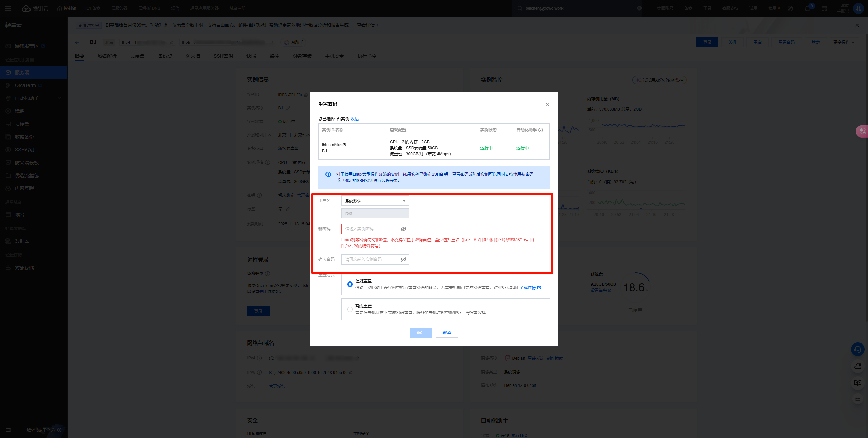The image size is (868, 438).
Task: Click the 收起 link to collapse instance list
Action: click(x=355, y=119)
